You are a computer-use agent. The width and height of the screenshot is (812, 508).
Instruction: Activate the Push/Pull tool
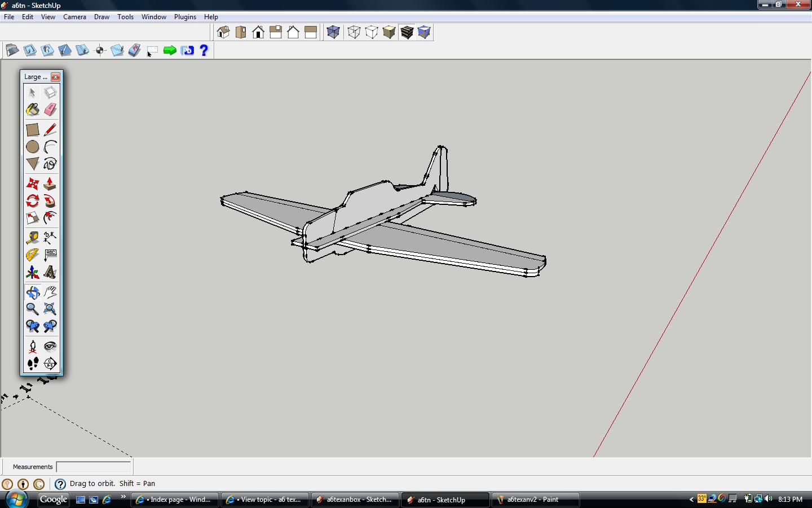(x=50, y=184)
